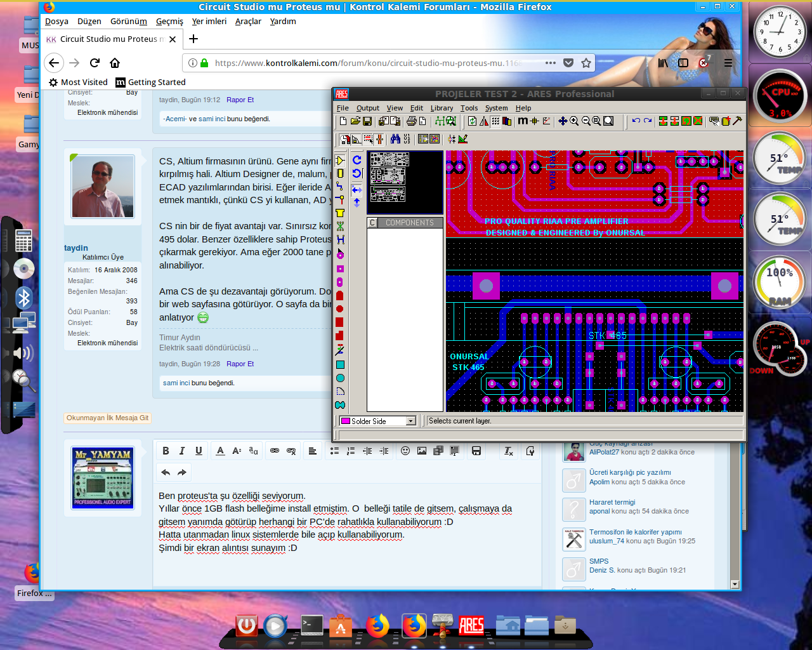Click the Print icon in ARES toolbar
This screenshot has height=650, width=812.
pos(411,121)
